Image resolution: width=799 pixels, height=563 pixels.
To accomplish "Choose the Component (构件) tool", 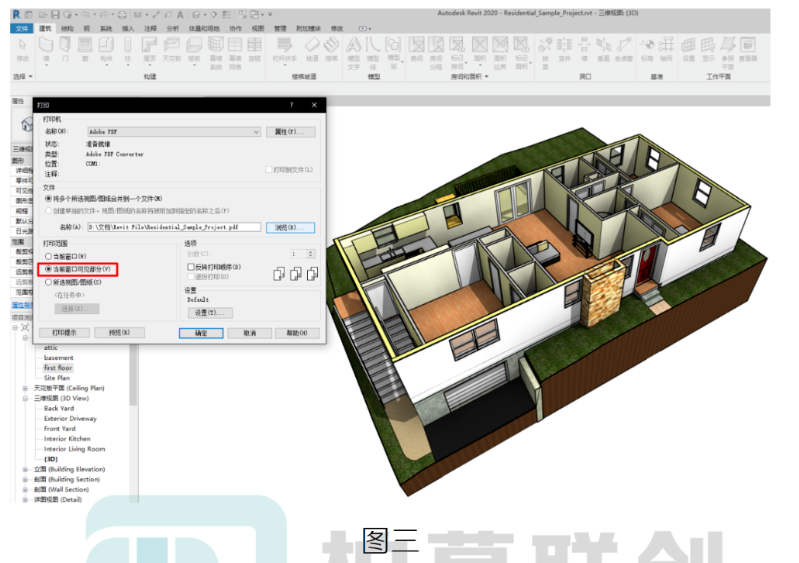I will pos(106,49).
